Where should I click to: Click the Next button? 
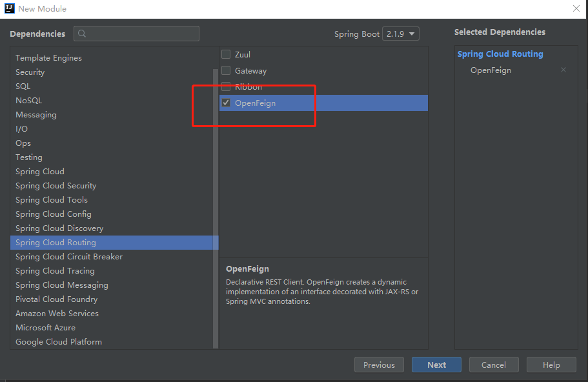tap(436, 365)
